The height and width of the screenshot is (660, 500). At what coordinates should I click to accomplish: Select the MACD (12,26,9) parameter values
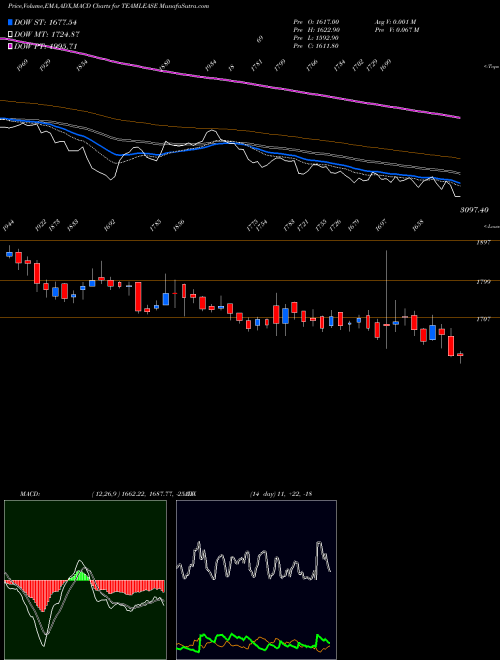point(144,494)
